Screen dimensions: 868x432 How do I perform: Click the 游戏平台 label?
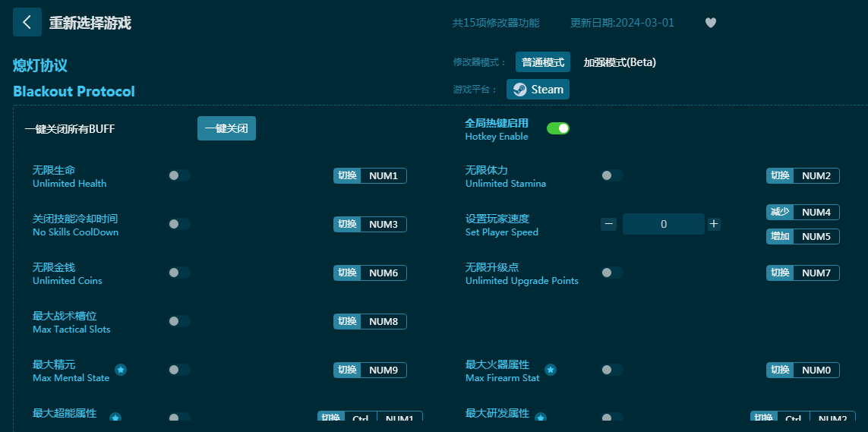(x=475, y=90)
